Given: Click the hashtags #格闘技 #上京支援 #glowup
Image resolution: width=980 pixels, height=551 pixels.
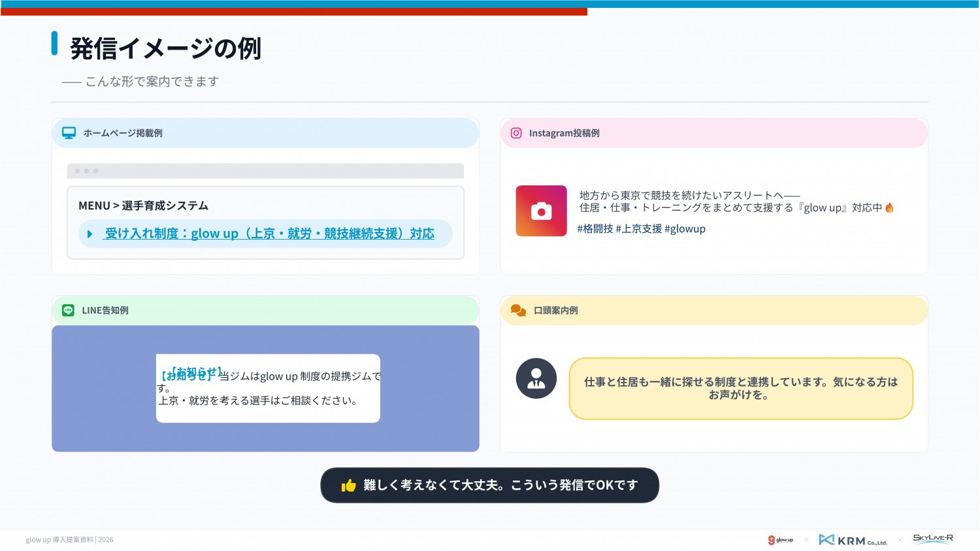Looking at the screenshot, I should (641, 229).
